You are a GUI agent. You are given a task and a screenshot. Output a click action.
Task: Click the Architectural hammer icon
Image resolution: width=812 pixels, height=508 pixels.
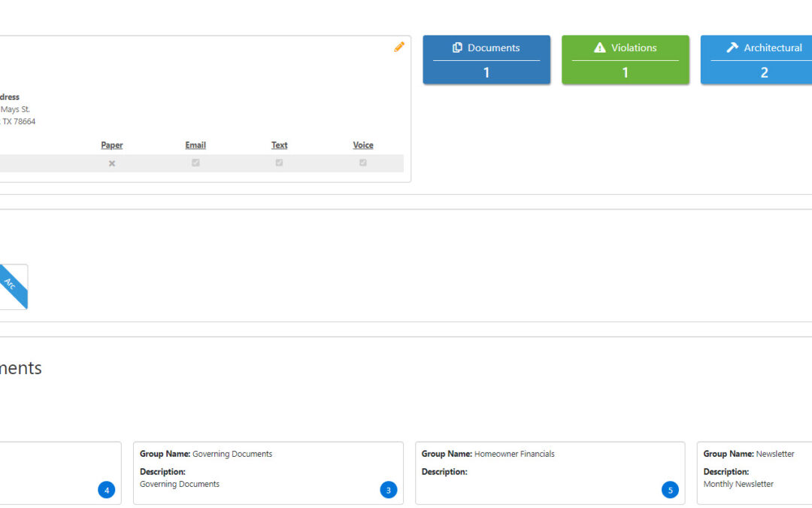[x=732, y=47]
